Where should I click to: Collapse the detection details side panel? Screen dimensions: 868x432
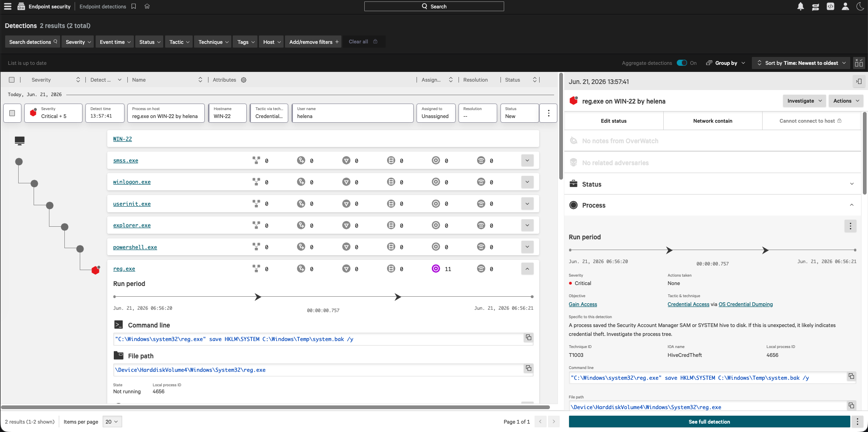click(859, 82)
